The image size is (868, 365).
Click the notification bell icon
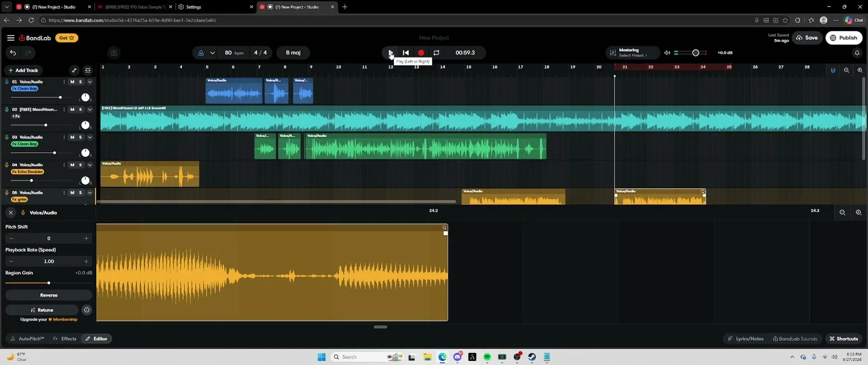pyautogui.click(x=857, y=53)
